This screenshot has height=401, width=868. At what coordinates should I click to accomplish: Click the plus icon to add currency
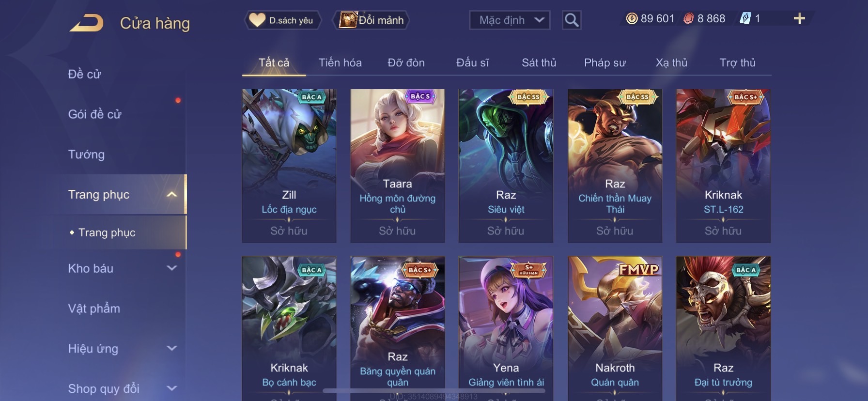coord(799,18)
